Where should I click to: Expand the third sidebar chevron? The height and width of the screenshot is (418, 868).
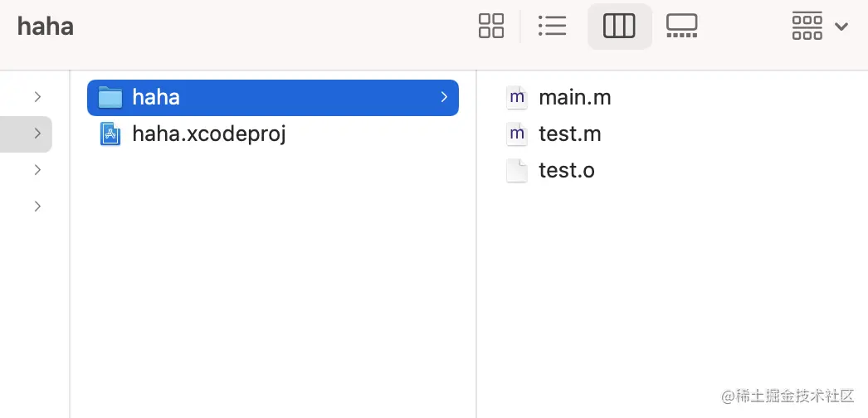tap(37, 170)
